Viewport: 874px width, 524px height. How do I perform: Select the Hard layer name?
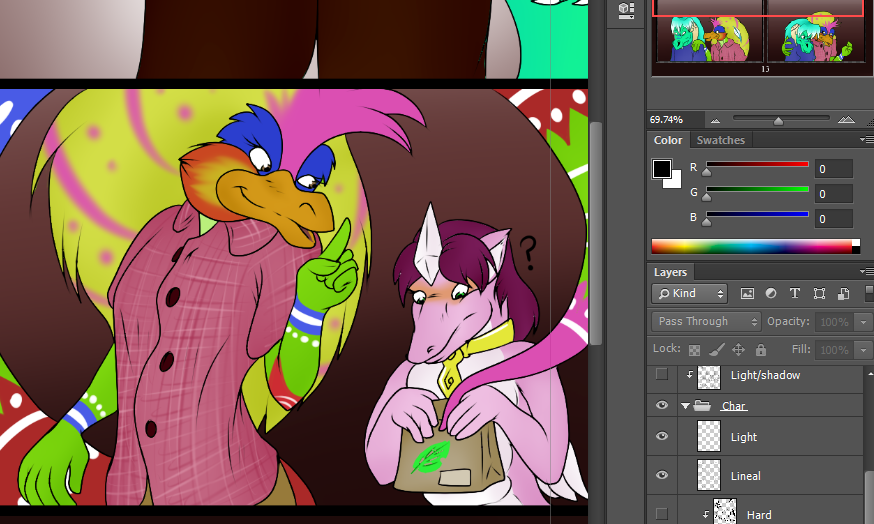759,515
